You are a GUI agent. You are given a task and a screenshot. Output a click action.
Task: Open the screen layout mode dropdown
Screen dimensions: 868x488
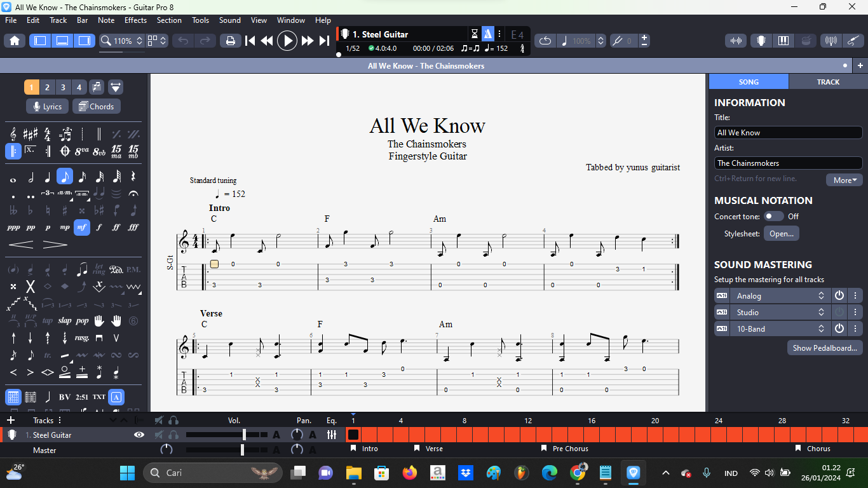coord(156,41)
